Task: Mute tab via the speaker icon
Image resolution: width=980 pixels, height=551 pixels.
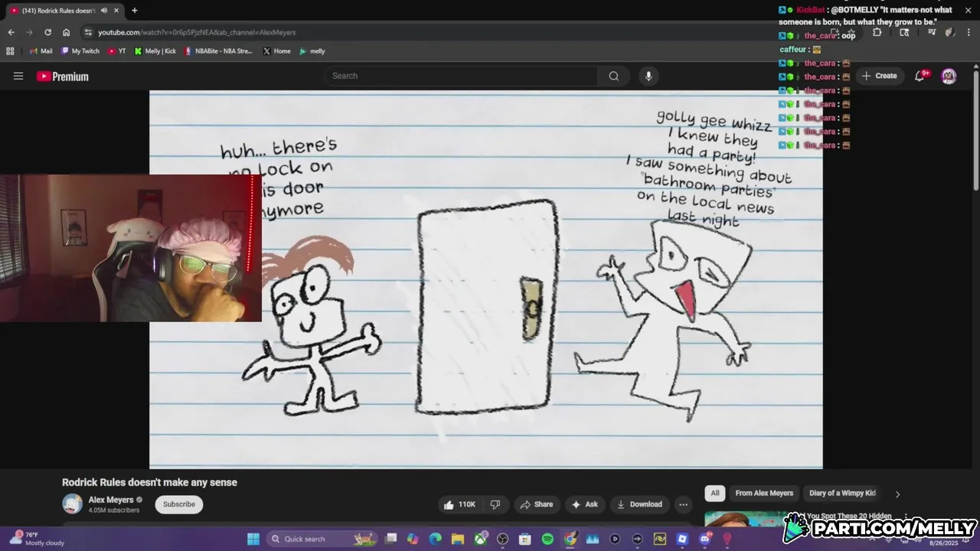Action: (103, 11)
